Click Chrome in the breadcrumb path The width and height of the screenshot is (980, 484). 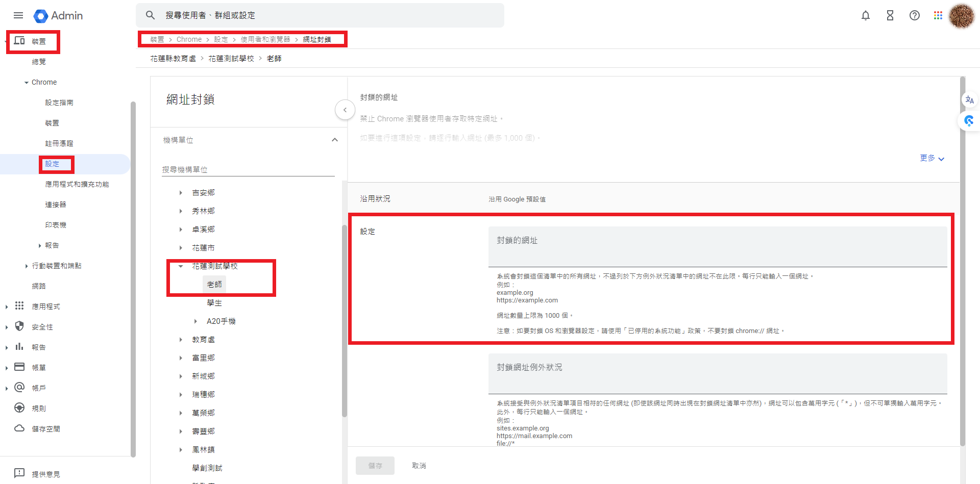tap(189, 39)
